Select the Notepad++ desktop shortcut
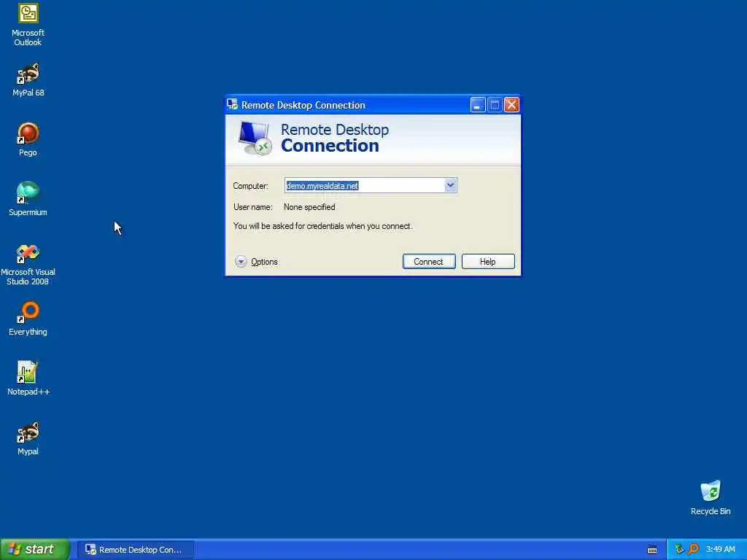747x560 pixels. point(28,378)
